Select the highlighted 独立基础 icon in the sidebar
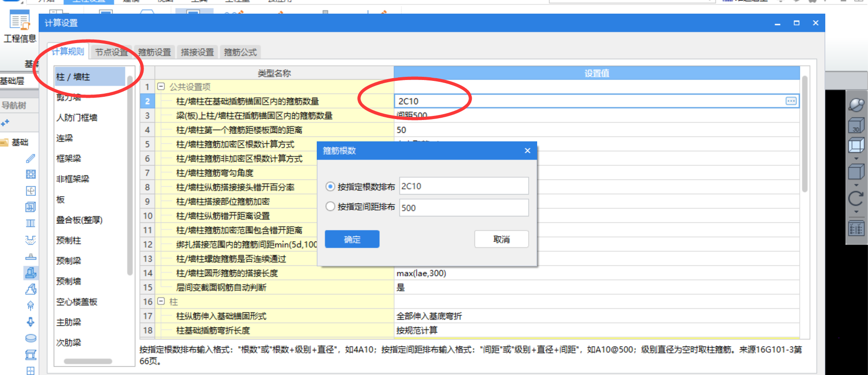The height and width of the screenshot is (375, 868). point(30,273)
